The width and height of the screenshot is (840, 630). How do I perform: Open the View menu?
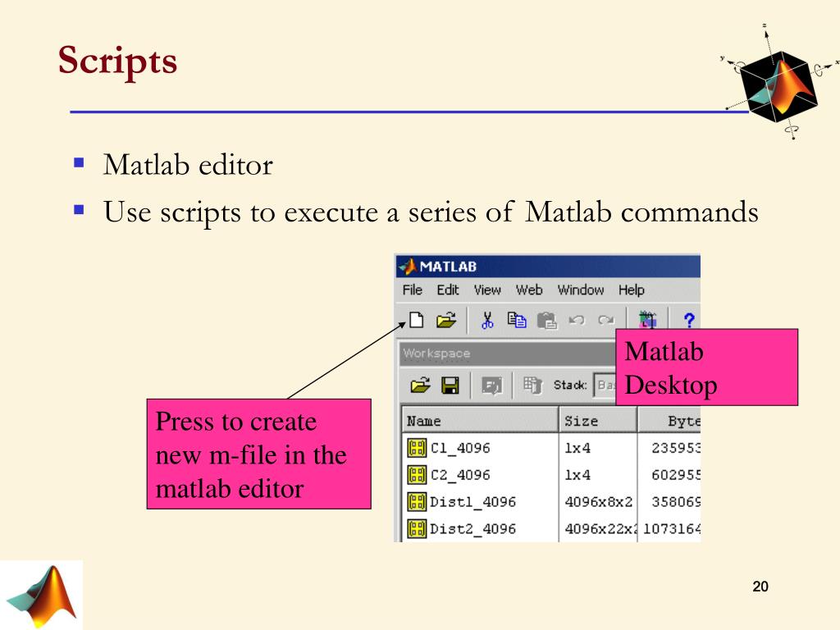(487, 290)
